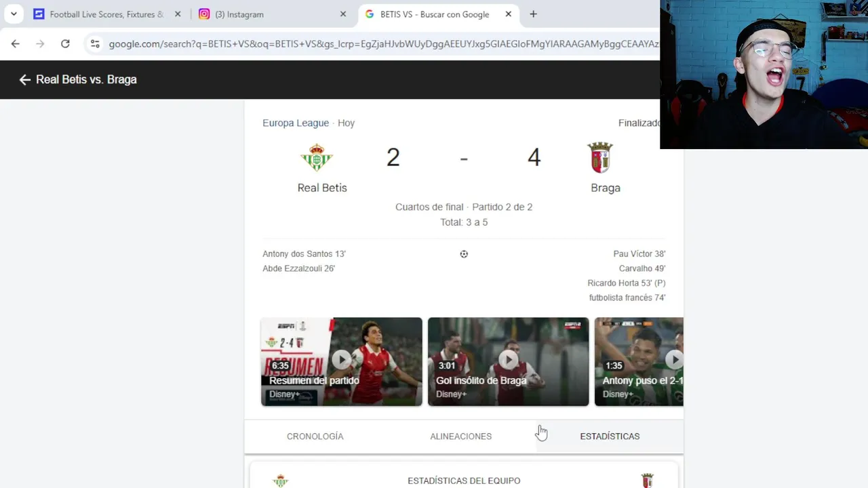Click Betis logo in team statistics header
The width and height of the screenshot is (868, 488).
(x=281, y=481)
